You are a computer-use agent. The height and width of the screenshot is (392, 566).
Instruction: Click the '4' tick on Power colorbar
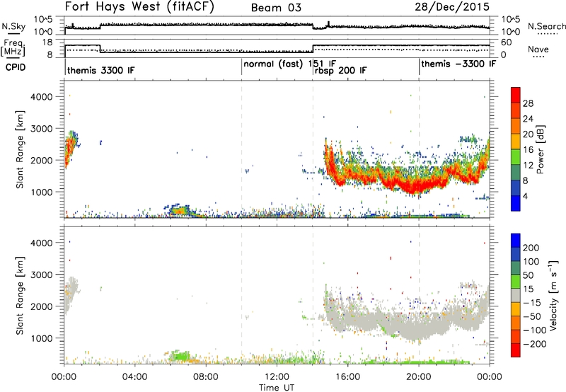pyautogui.click(x=526, y=196)
